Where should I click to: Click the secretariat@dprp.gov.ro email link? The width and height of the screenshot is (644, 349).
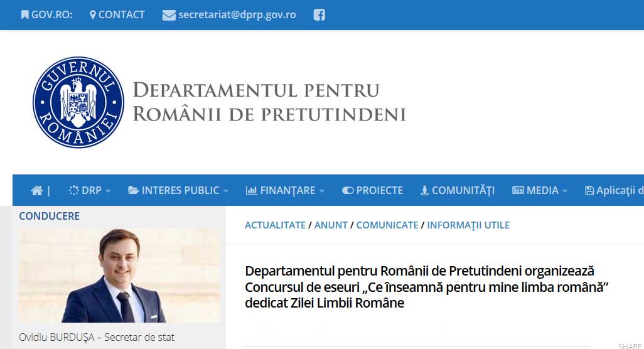pos(237,15)
